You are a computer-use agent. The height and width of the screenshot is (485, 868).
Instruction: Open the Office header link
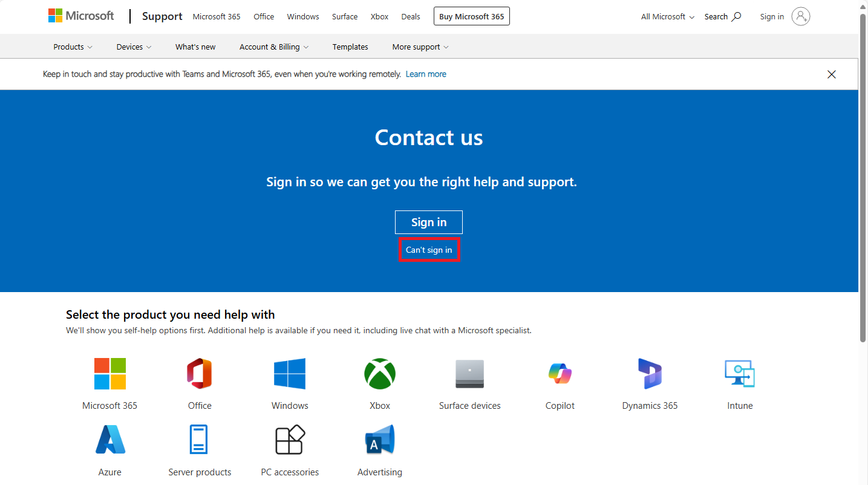264,16
